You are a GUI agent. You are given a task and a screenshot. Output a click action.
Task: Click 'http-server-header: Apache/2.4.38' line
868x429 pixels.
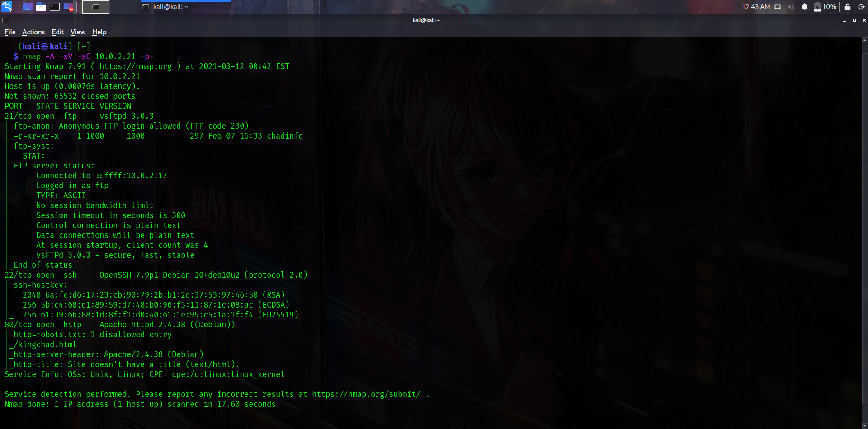click(x=108, y=354)
